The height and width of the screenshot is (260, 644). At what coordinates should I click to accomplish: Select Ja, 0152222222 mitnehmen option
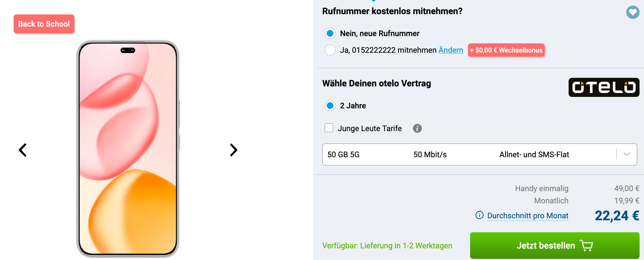click(x=330, y=50)
